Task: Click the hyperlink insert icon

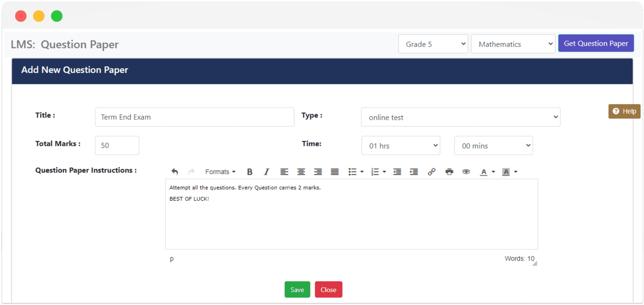Action: point(431,172)
